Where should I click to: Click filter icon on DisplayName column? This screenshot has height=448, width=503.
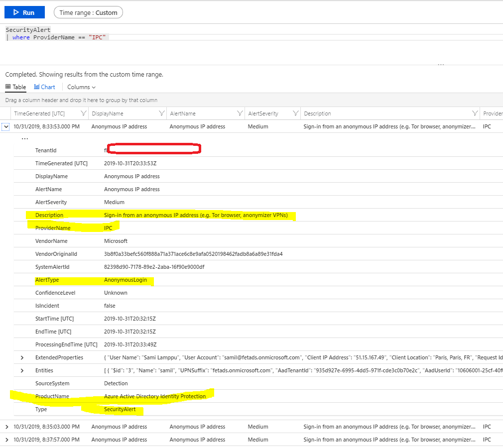[161, 113]
